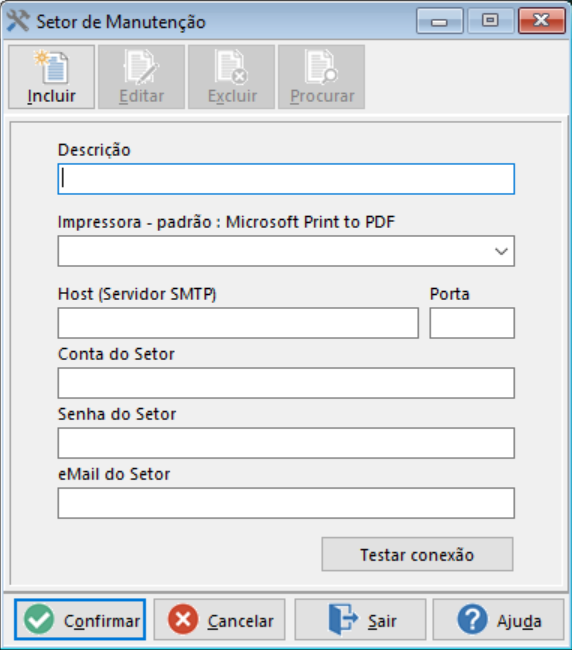
Task: Click the Procurar search document icon
Action: [321, 67]
